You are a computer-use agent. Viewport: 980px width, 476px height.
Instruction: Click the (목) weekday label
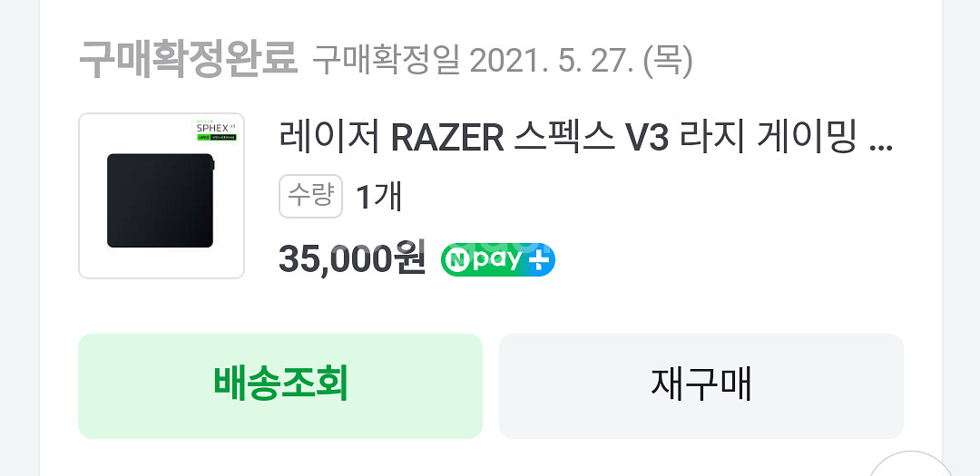(x=668, y=62)
